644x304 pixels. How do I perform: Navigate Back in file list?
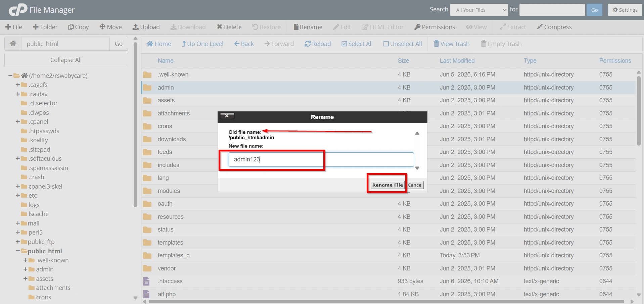244,44
